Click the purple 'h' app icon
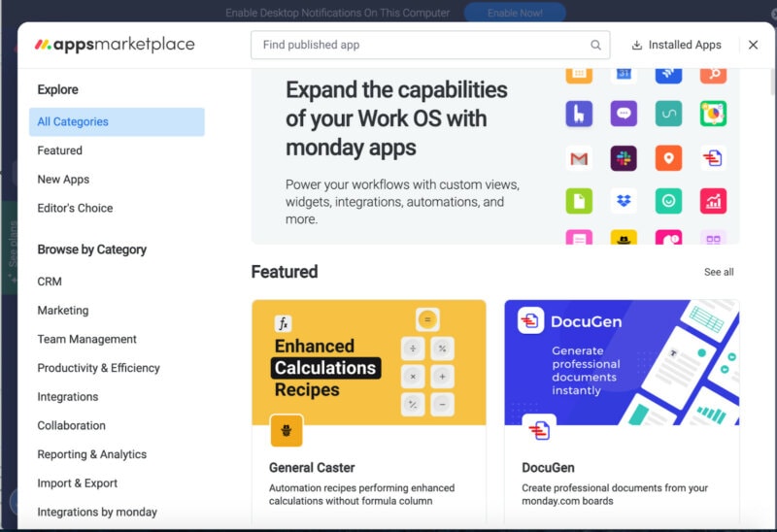777x532 pixels. coord(579,114)
